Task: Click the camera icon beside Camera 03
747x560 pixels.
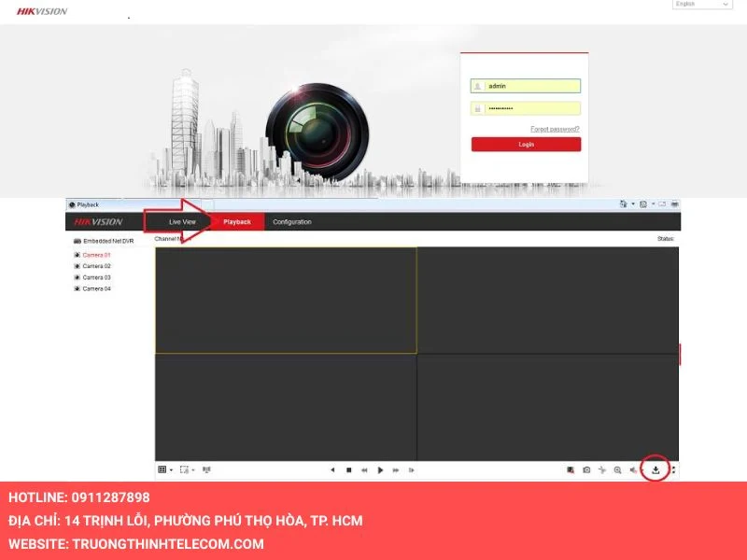Action: 78,277
